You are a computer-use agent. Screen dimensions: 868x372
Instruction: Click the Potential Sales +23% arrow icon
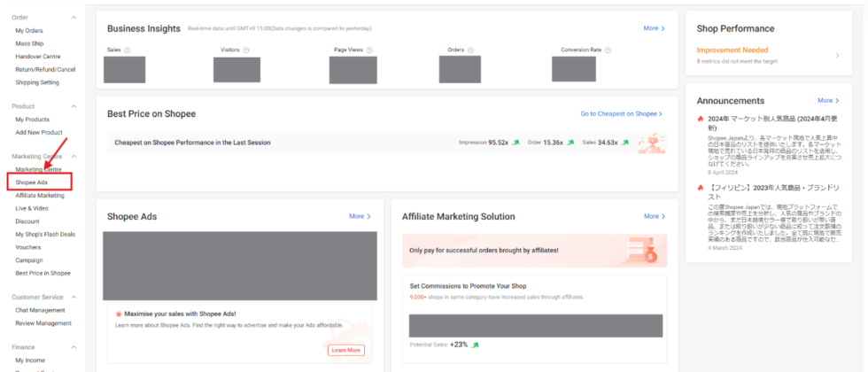pyautogui.click(x=475, y=345)
